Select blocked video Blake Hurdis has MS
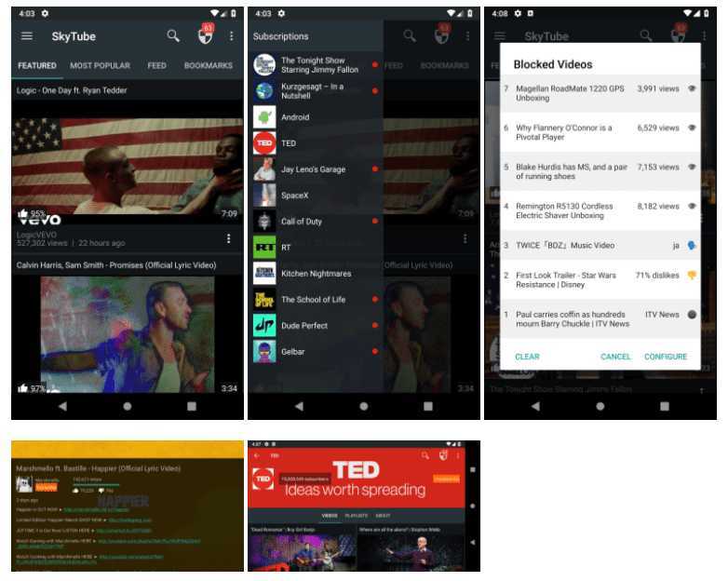The image size is (728, 581). (x=600, y=171)
